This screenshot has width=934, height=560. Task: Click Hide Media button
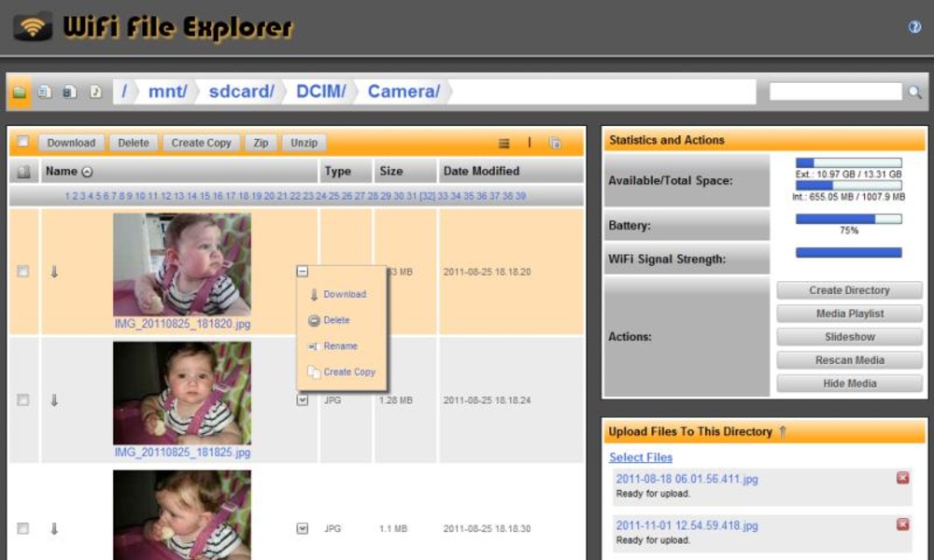point(849,384)
